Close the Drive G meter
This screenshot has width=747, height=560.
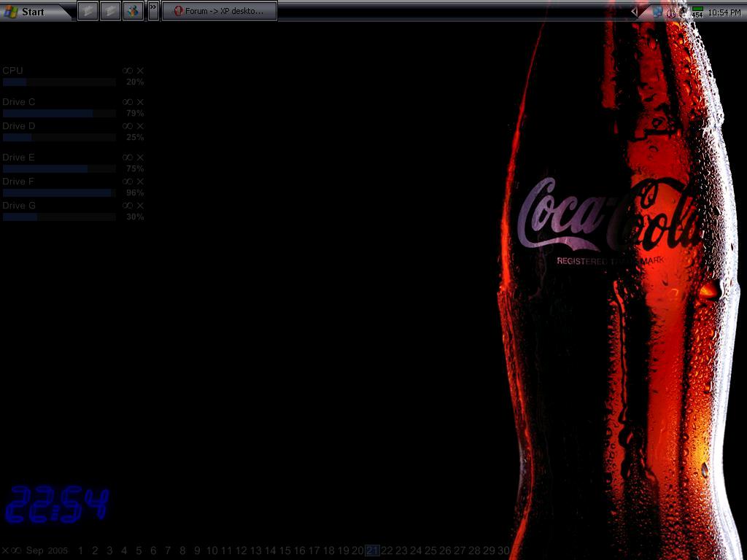pyautogui.click(x=140, y=205)
